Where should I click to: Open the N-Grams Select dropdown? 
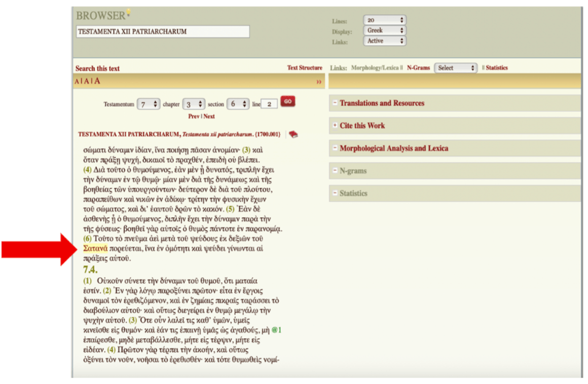[x=455, y=68]
